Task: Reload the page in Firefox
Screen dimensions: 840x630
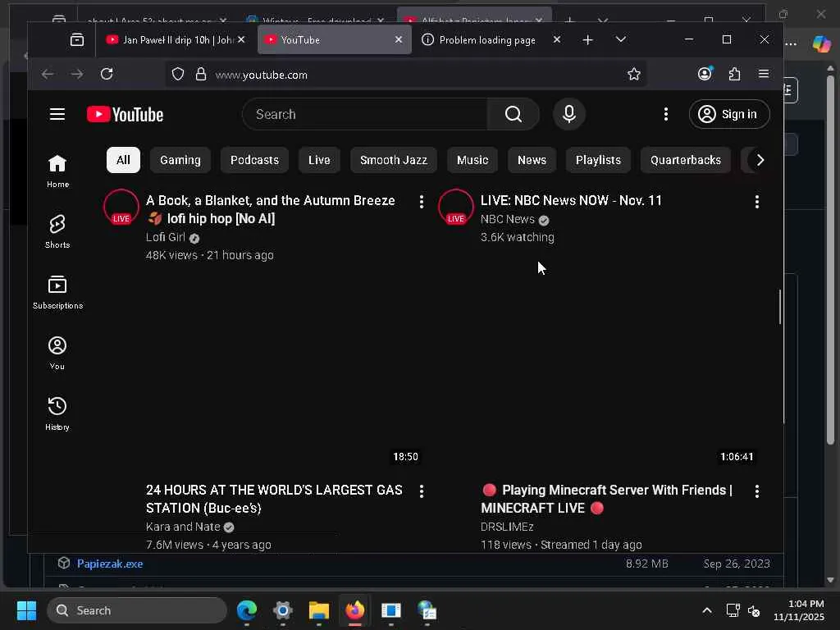Action: (107, 74)
